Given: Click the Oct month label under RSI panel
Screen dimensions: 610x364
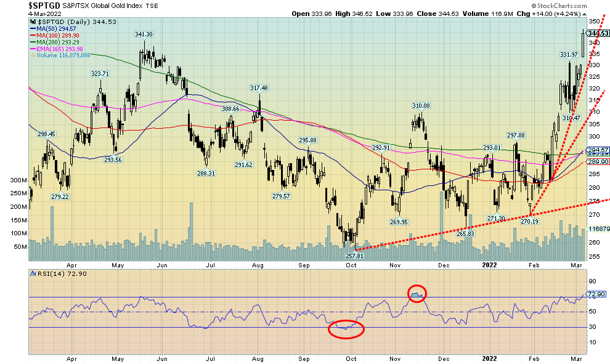Looking at the screenshot, I should pos(351,358).
